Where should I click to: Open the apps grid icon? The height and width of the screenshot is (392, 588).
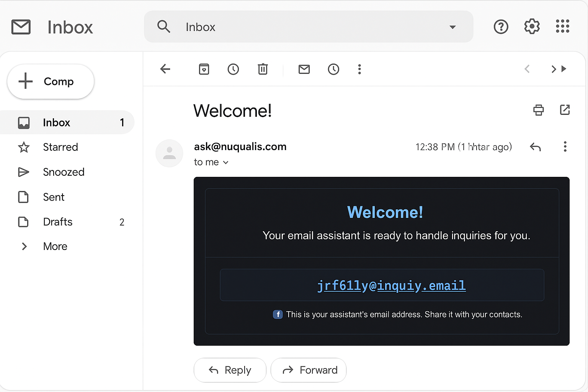point(562,26)
